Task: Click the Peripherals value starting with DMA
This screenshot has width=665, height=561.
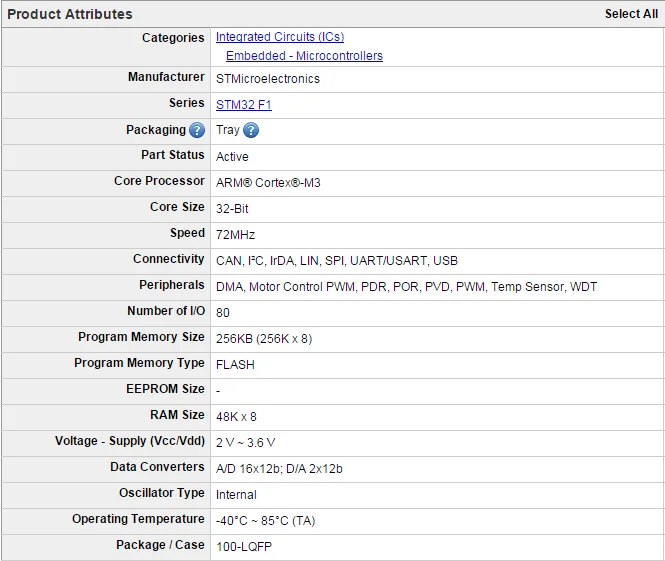Action: click(x=406, y=287)
